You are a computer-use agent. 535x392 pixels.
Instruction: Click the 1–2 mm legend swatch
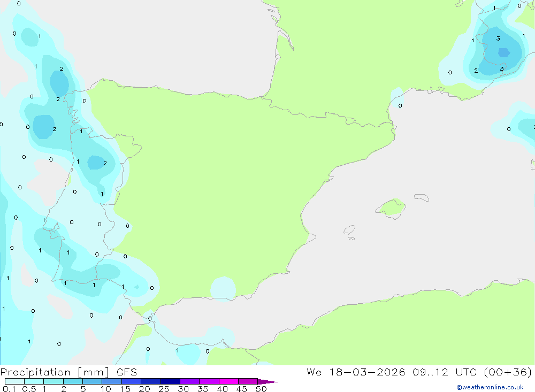click(x=53, y=381)
